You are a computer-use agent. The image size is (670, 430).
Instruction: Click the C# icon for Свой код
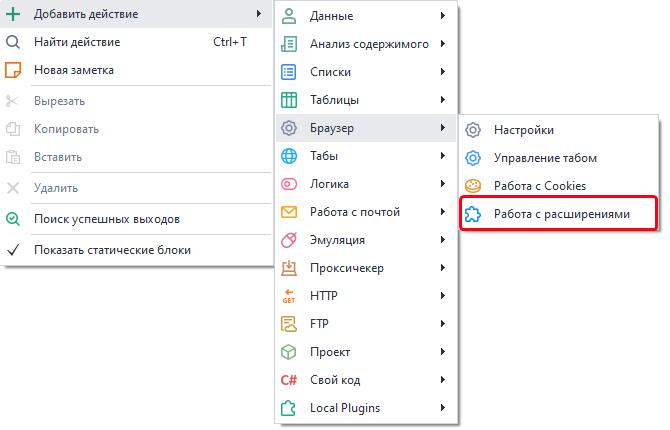pos(289,380)
